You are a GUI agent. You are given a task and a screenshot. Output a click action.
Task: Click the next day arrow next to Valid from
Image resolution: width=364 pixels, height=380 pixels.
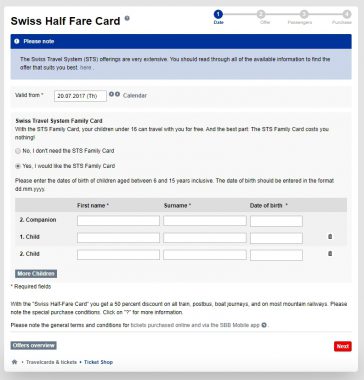click(x=117, y=94)
